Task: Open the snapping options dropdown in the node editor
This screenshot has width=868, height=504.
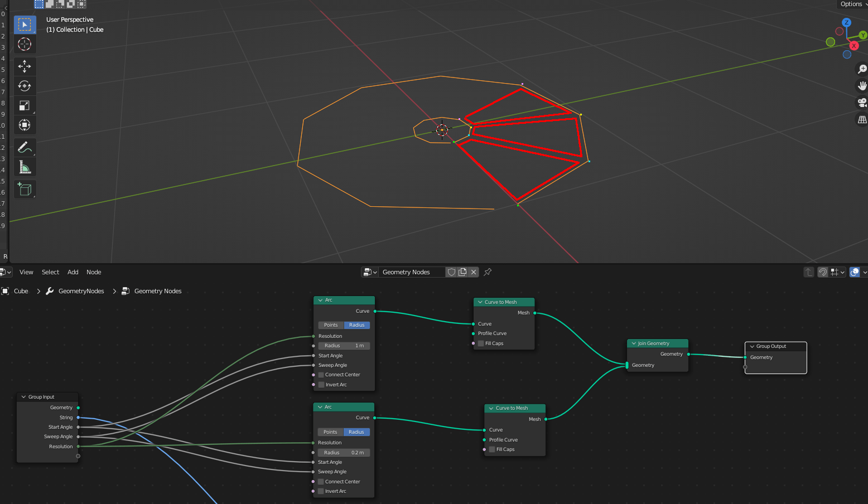Action: tap(842, 272)
